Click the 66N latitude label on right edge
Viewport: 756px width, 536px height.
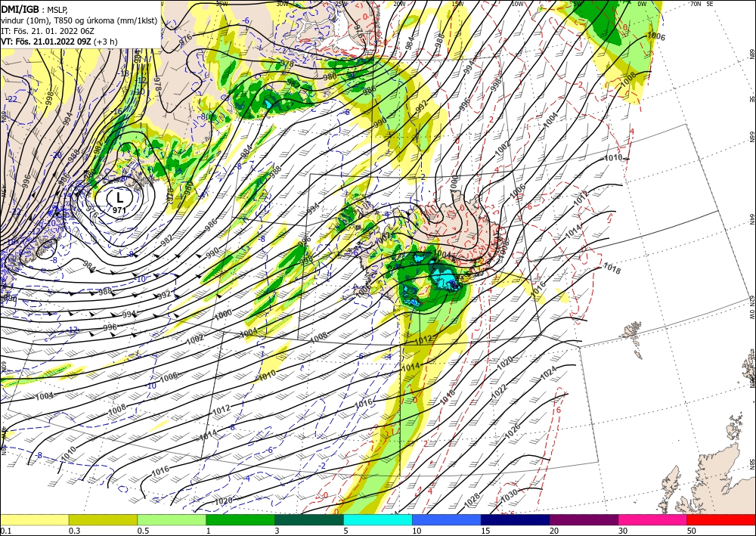click(x=751, y=138)
